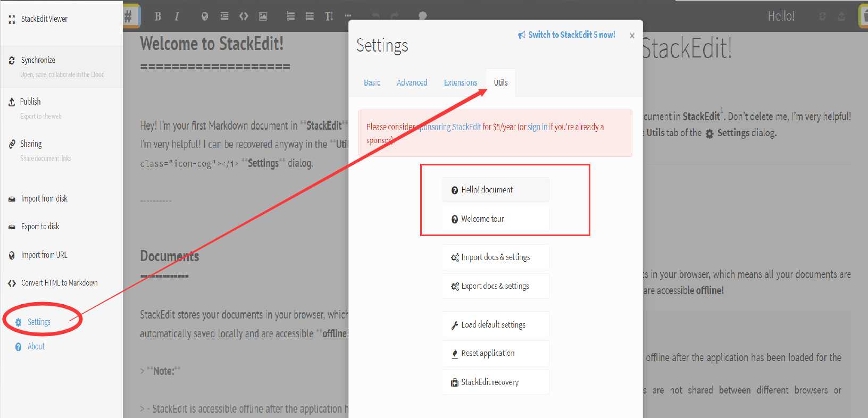Click the Publish upload icon in the sidebar
Screen dimensions: 868x418
point(12,102)
